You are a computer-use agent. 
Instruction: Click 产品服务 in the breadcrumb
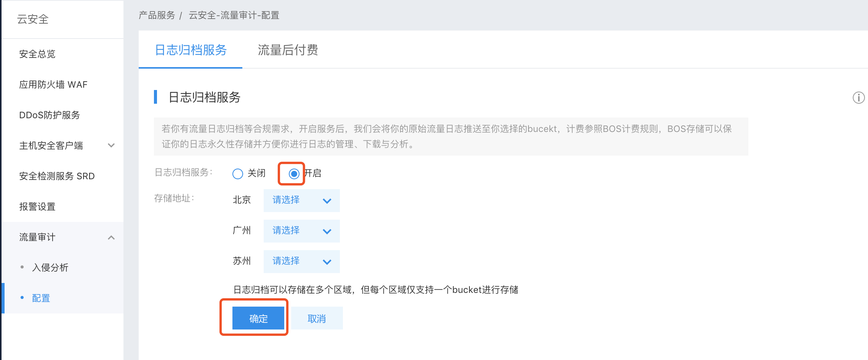click(157, 15)
